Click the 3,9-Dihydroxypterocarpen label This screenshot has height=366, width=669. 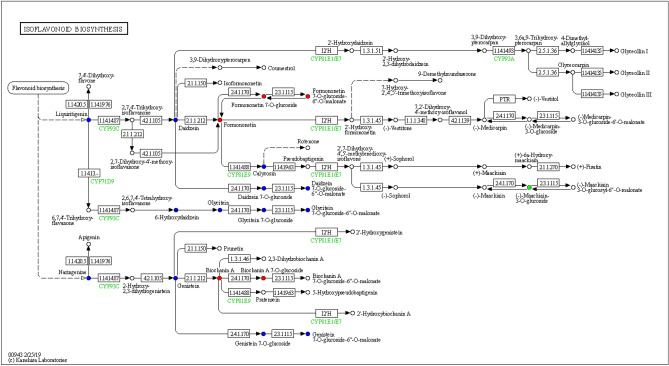click(x=220, y=59)
